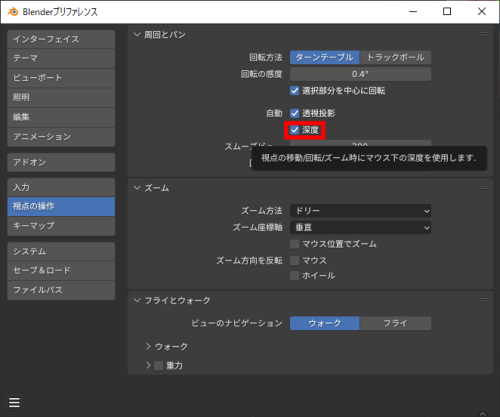500x417 pixels.
Task: Collapse the フライとウォーク panel
Action: pyautogui.click(x=137, y=300)
